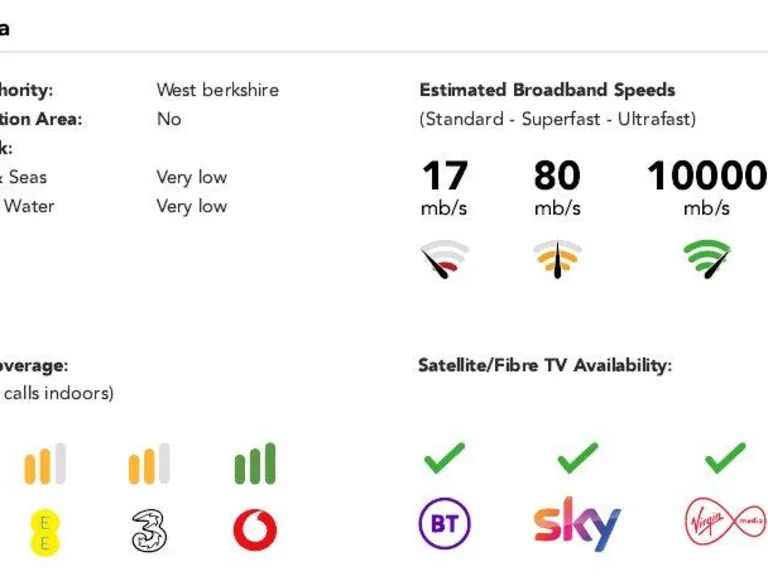Viewport: 768px width, 576px height.
Task: Click the orange superfast speed gauge icon
Action: click(557, 259)
